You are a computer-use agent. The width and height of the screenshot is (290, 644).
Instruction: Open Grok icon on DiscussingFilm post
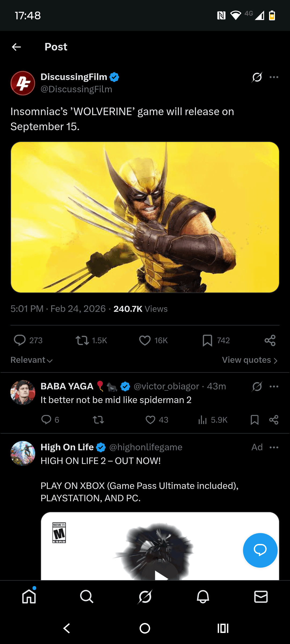click(257, 77)
